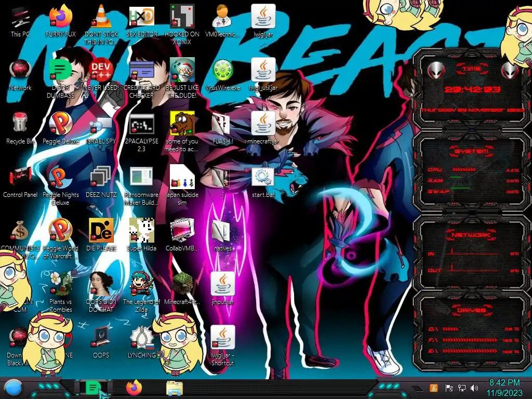Click the Java update tray icon
The width and height of the screenshot is (532, 399).
click(434, 388)
